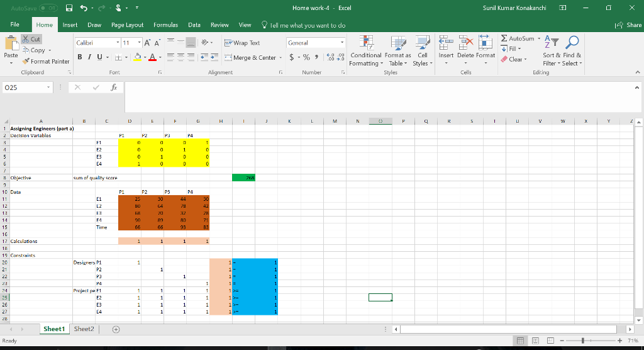Open the Formulas tab
644x350 pixels.
coord(165,25)
